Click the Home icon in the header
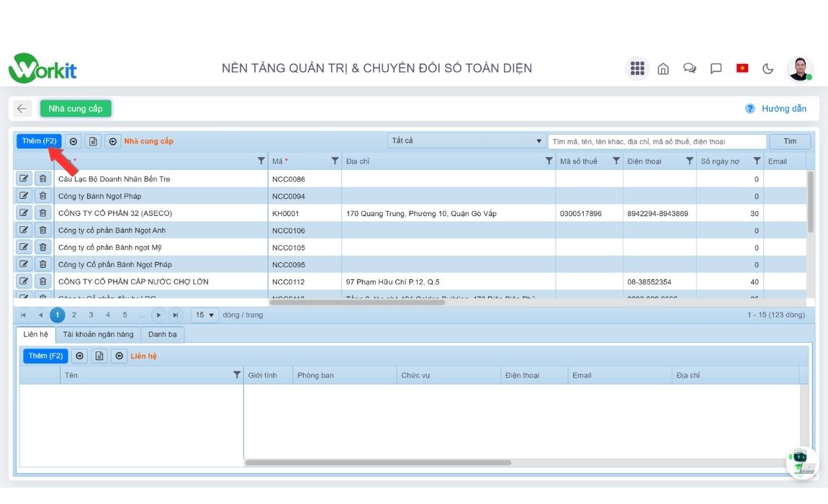 click(663, 68)
